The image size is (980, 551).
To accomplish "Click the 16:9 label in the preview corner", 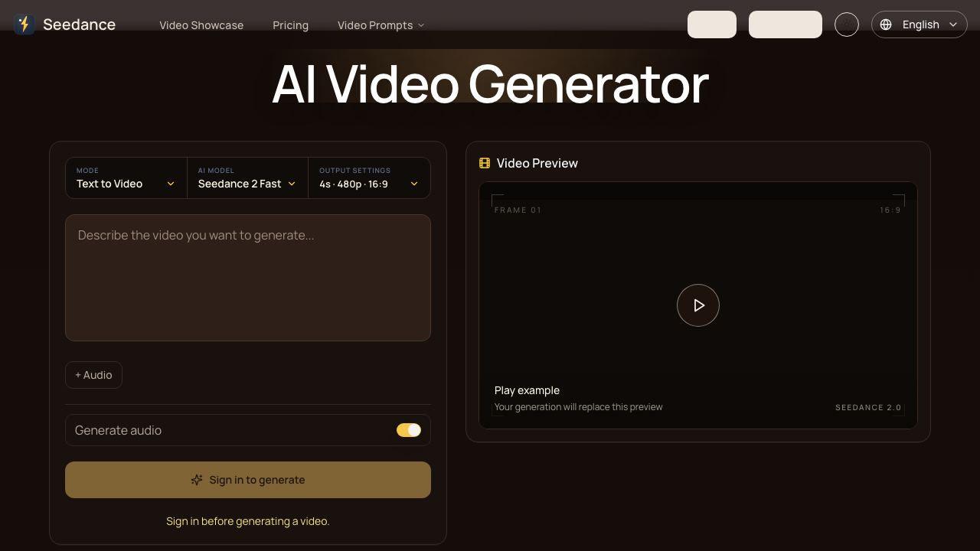I will (x=890, y=210).
